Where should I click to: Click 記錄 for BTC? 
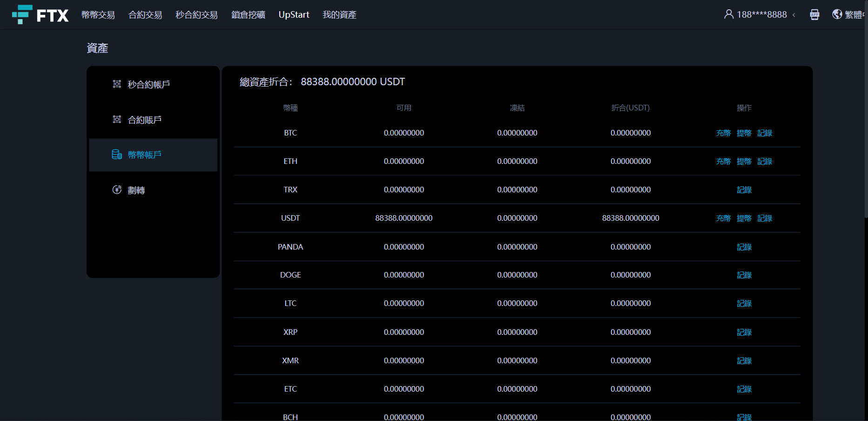(765, 133)
